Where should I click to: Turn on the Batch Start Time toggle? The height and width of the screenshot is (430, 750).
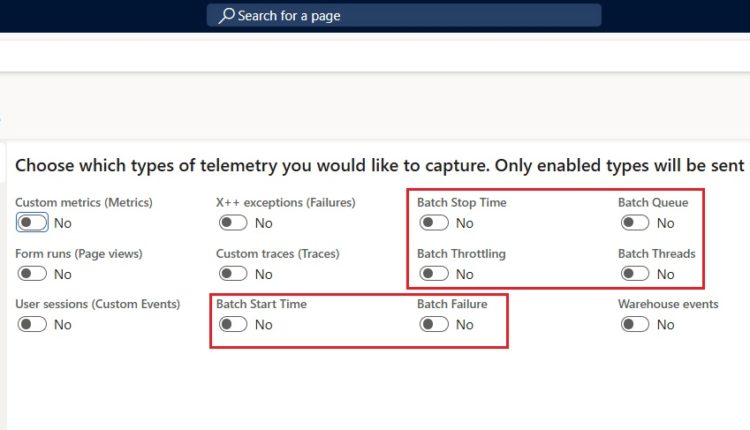233,324
